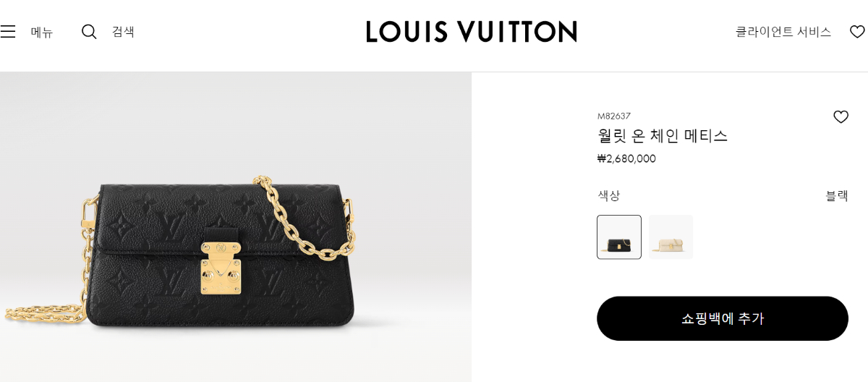Click the magnifying glass search icon
Viewport: 868px width, 382px height.
(x=89, y=32)
